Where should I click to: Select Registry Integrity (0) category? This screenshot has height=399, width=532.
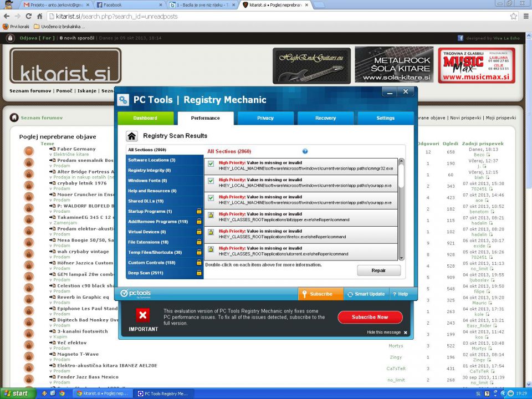point(165,170)
